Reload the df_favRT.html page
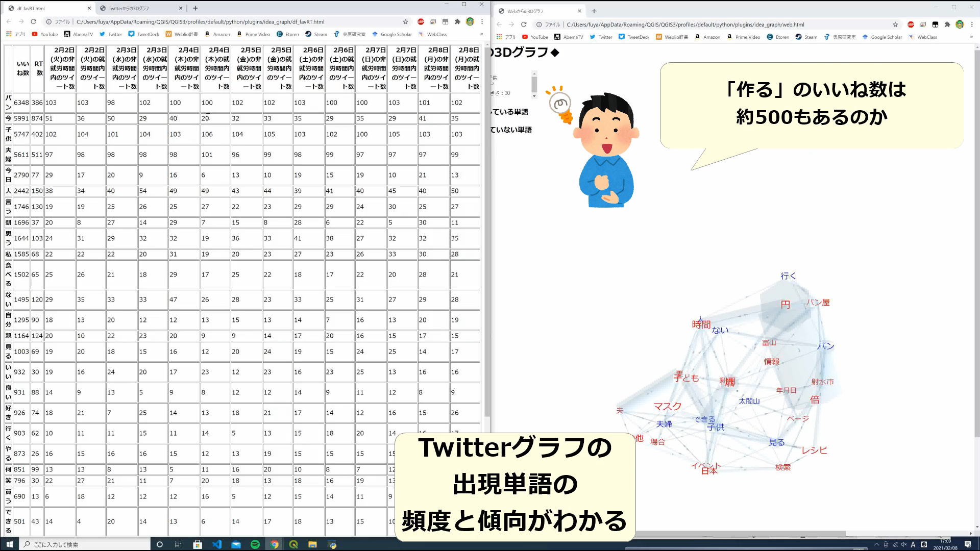This screenshot has width=980, height=551. click(x=34, y=22)
